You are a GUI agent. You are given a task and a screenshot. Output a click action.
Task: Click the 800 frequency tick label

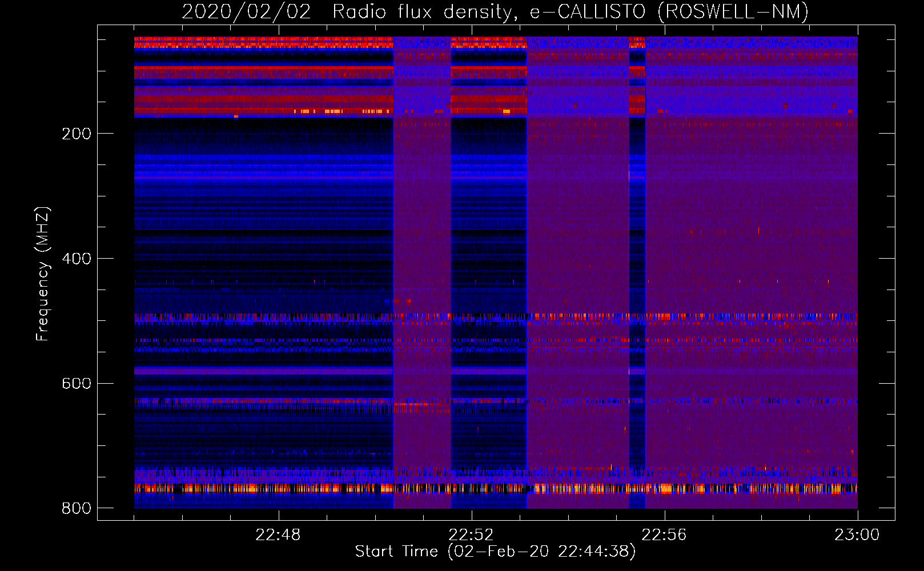[x=77, y=508]
